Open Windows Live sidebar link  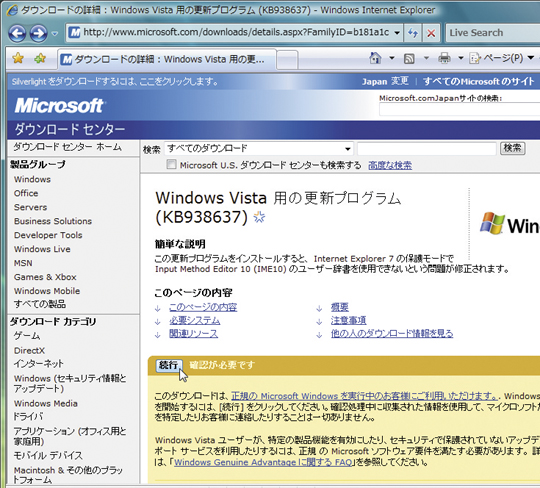coord(42,249)
